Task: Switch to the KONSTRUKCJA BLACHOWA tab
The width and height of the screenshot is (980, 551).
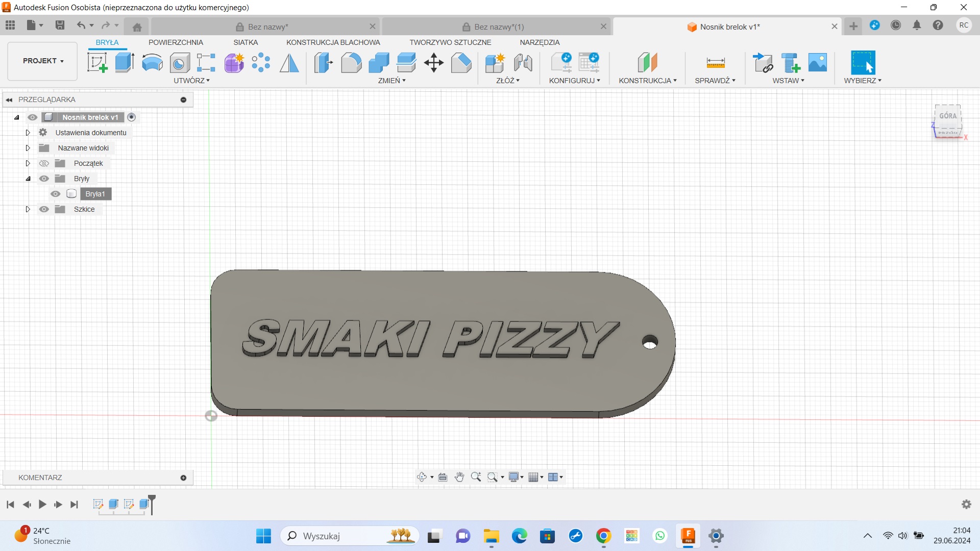Action: 333,42
